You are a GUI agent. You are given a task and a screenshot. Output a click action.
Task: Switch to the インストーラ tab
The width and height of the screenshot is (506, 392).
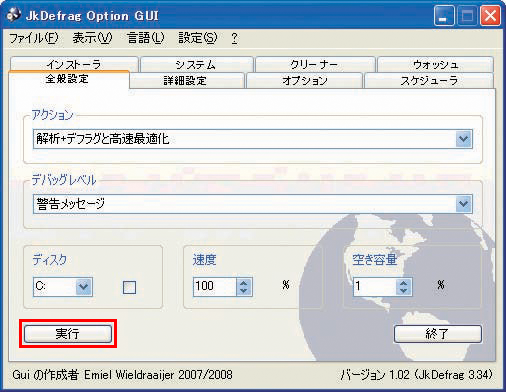click(x=74, y=64)
